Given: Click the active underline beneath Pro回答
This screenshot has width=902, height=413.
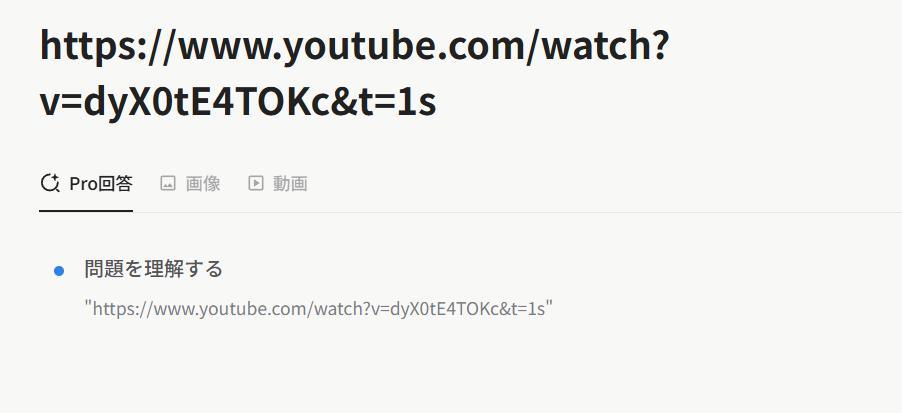Looking at the screenshot, I should [x=86, y=211].
